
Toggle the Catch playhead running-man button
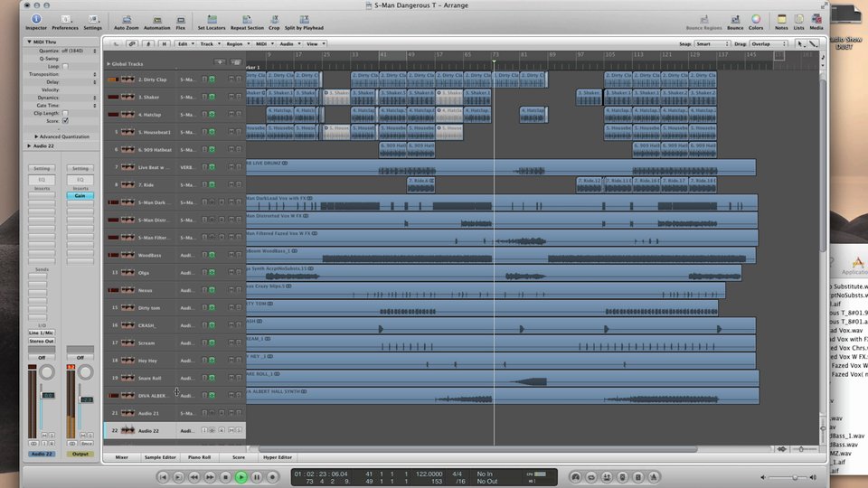click(x=147, y=43)
